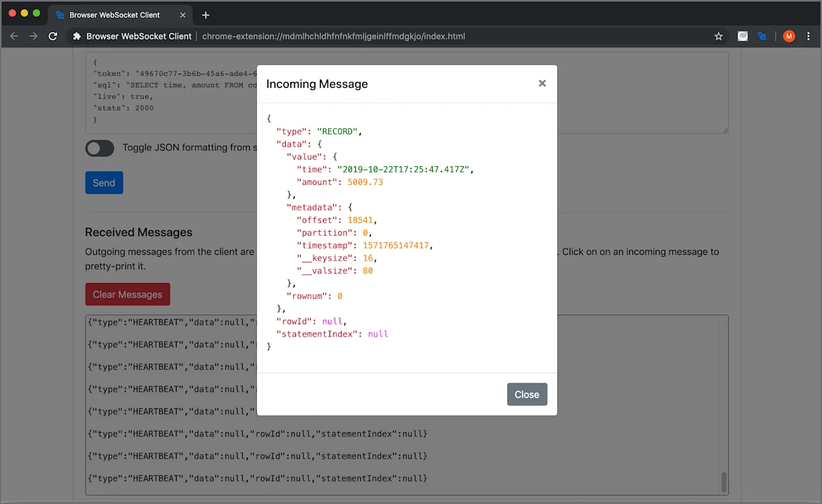This screenshot has width=822, height=504.
Task: Go forward in browser history
Action: click(33, 37)
